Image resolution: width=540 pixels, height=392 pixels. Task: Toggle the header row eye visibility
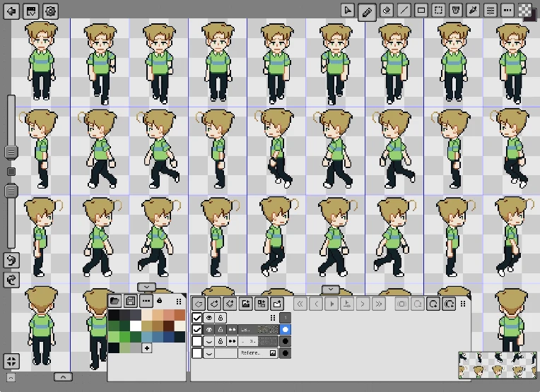coord(209,318)
